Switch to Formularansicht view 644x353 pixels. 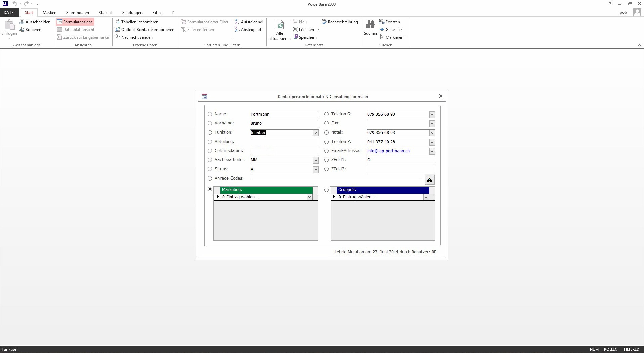[75, 22]
